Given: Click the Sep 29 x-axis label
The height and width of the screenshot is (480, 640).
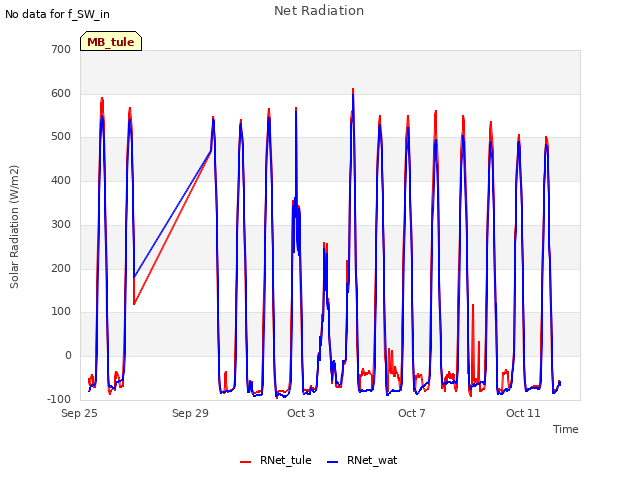Looking at the screenshot, I should click(x=190, y=413).
